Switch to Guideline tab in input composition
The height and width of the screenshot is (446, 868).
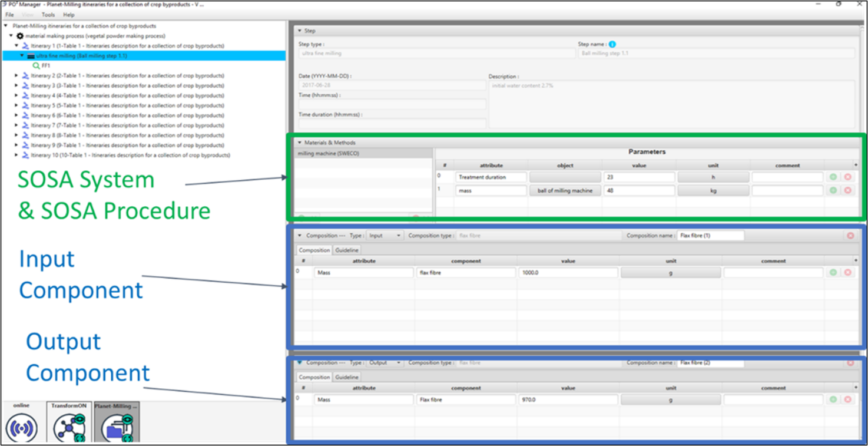tap(347, 250)
